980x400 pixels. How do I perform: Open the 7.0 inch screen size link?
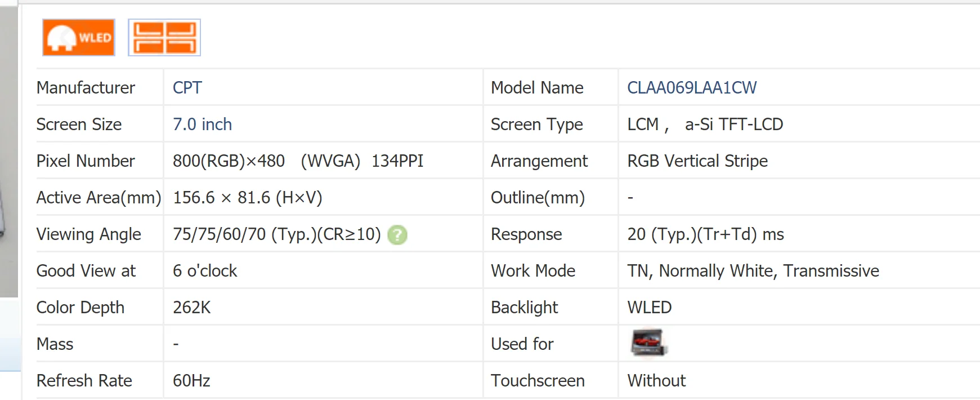(202, 125)
